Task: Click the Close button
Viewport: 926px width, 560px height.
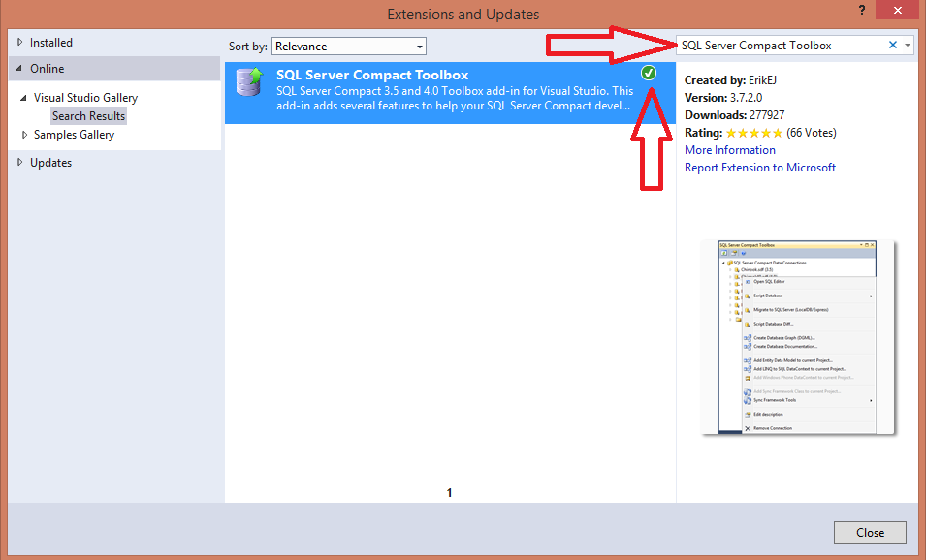Action: (870, 532)
